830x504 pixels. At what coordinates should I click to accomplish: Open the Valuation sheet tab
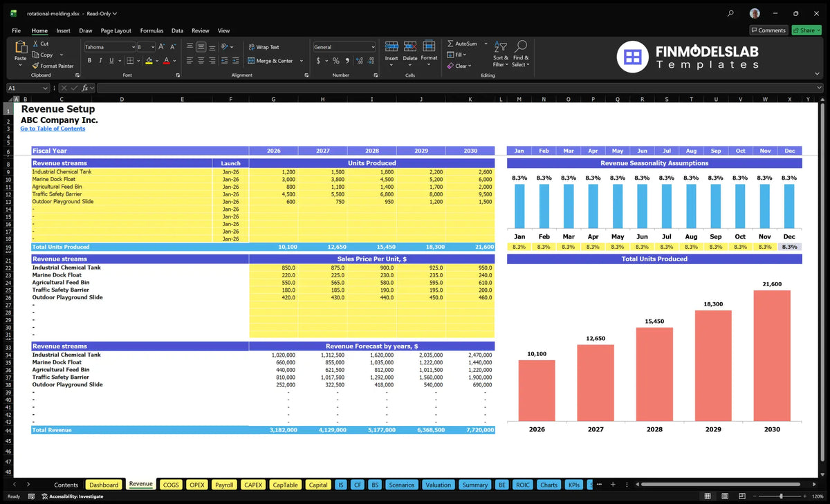pyautogui.click(x=438, y=485)
